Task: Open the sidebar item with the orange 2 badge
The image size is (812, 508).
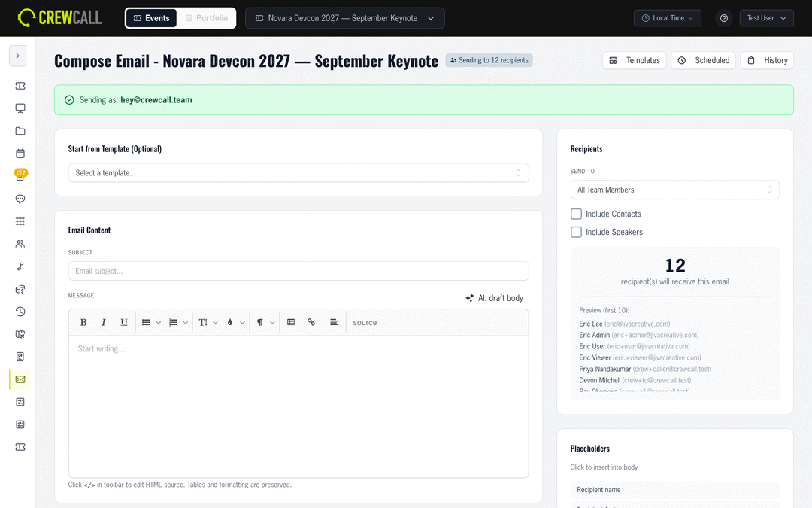Action: click(x=20, y=175)
